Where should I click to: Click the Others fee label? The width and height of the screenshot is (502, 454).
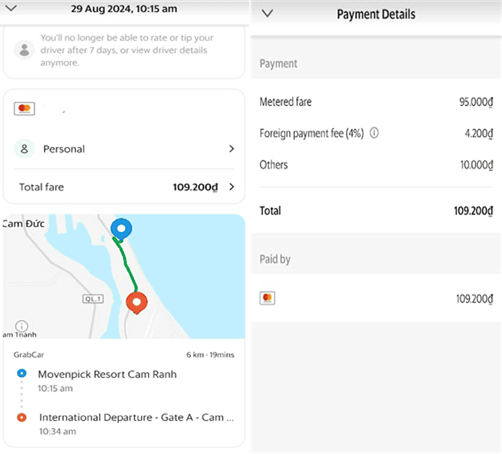pyautogui.click(x=273, y=165)
